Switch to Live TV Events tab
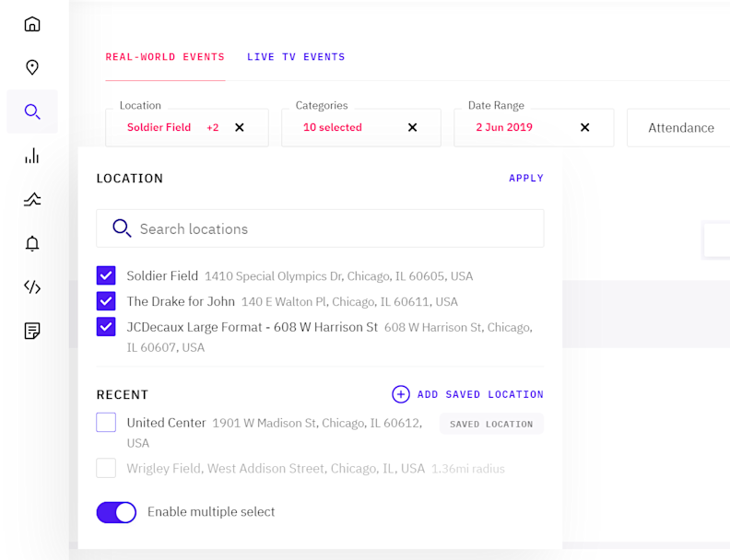Viewport: 730px width, 560px height. pyautogui.click(x=296, y=57)
